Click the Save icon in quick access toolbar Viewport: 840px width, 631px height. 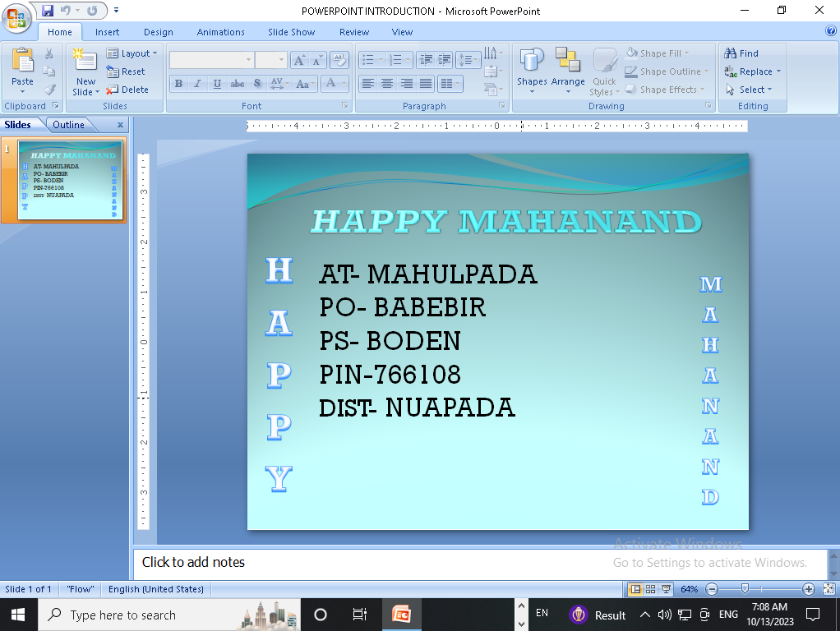48,11
